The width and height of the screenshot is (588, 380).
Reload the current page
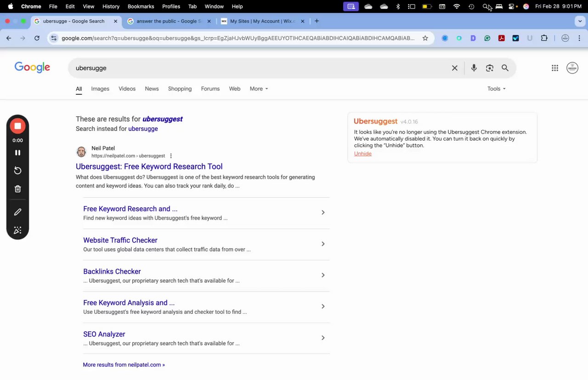(x=37, y=38)
